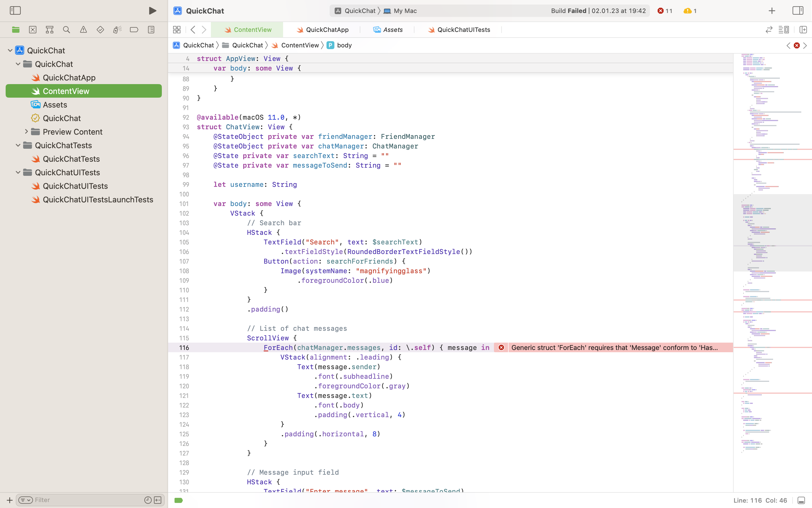Screen dimensions: 812x508
Task: Open the Find navigator magnifier icon
Action: (x=67, y=30)
